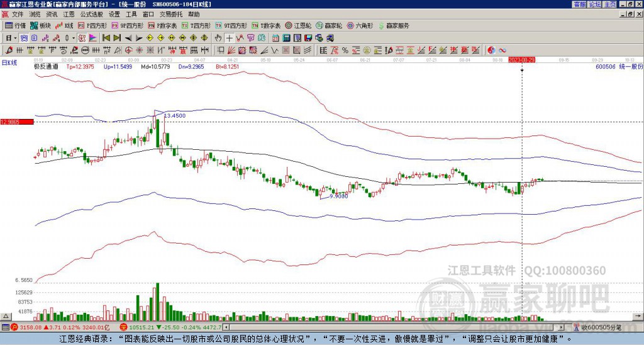
Task: Open the 行情 market quotes view
Action: (16, 25)
